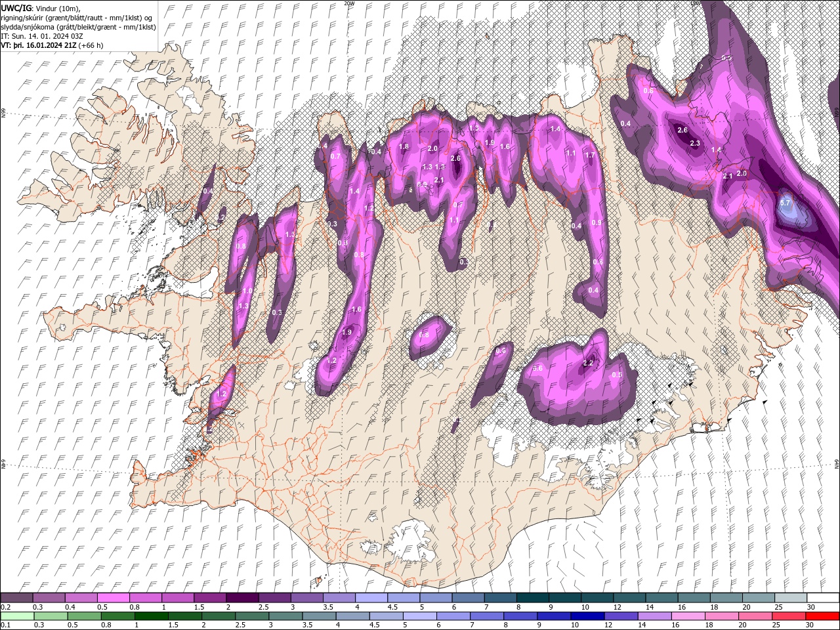Select the top legend swatch between 4 and 4.5

click(x=371, y=598)
